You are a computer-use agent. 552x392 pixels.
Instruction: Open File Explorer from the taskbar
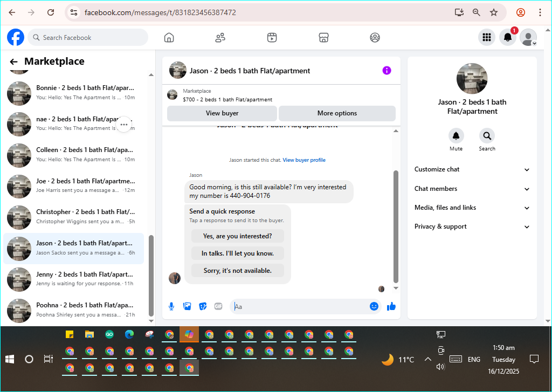point(89,335)
